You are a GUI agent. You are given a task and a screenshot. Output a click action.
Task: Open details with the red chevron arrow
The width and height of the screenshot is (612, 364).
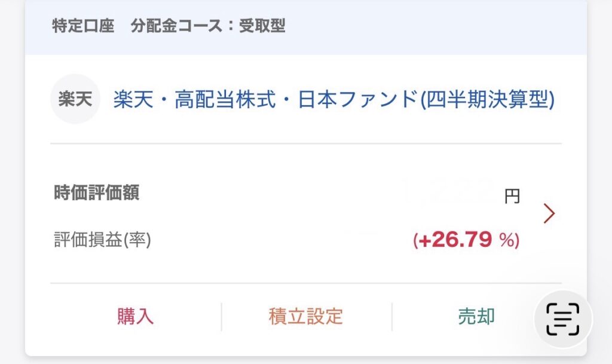pos(549,213)
